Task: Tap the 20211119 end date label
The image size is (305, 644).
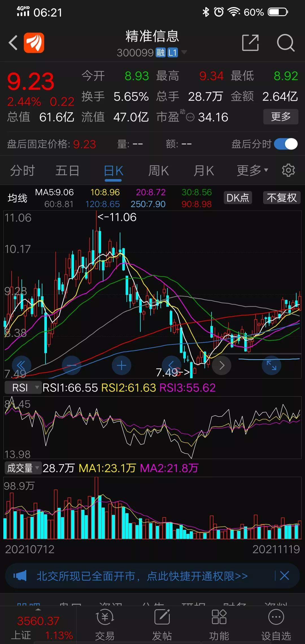Action: [x=276, y=549]
